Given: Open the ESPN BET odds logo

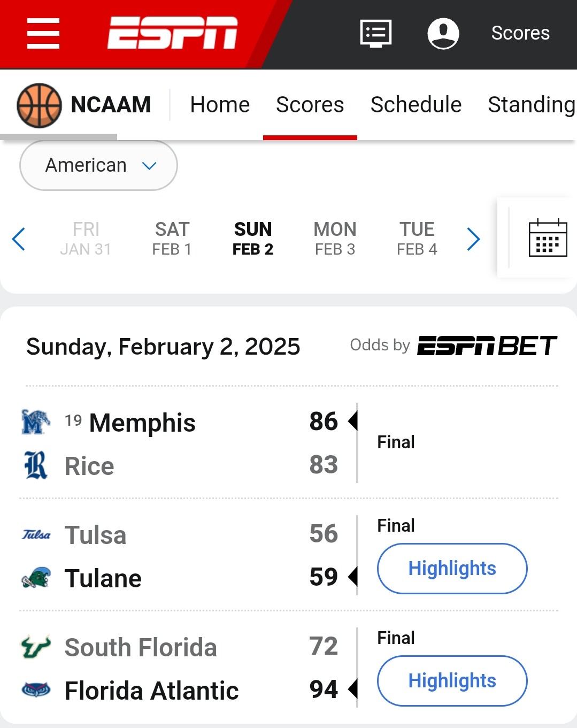Looking at the screenshot, I should point(487,346).
